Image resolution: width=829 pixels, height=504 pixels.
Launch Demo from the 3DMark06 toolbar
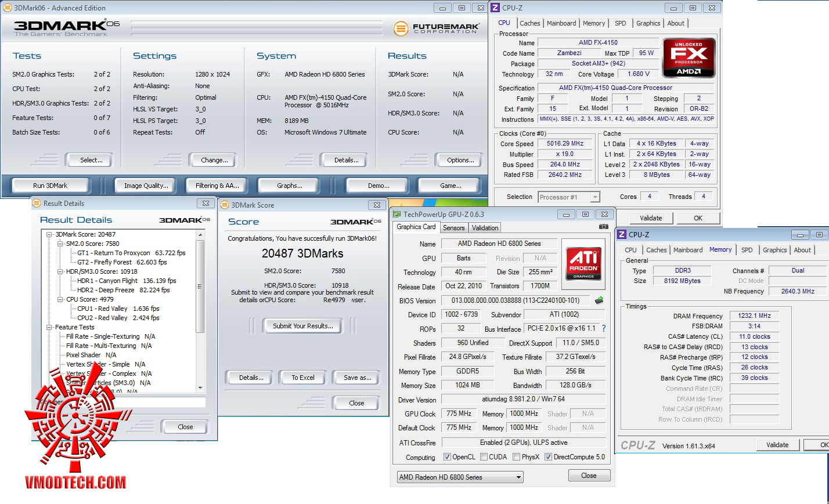(x=379, y=186)
